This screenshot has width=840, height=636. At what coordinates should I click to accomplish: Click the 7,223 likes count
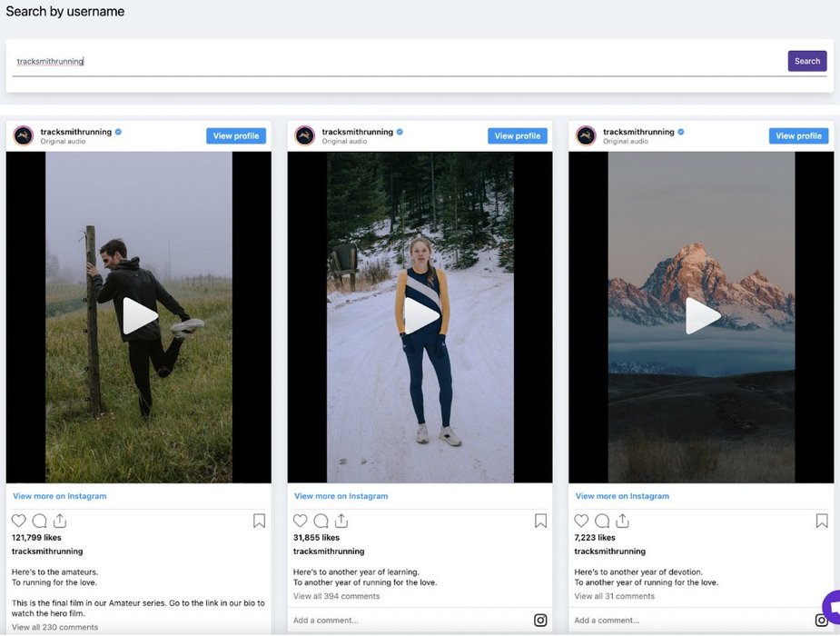(x=595, y=537)
